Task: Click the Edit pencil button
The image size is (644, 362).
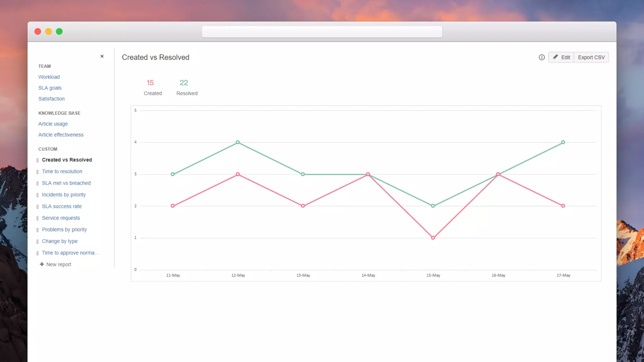Action: [561, 57]
